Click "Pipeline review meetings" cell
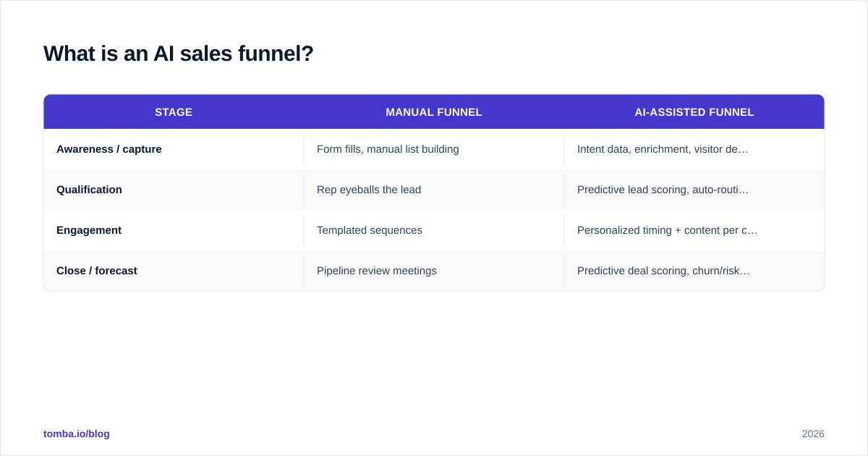 pos(434,271)
